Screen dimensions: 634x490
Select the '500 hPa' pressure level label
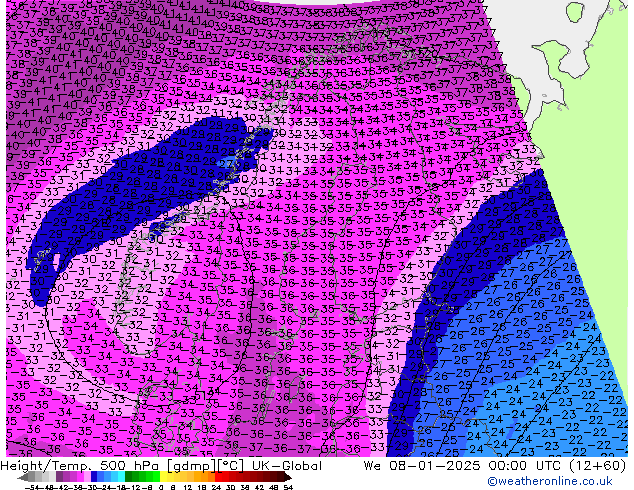click(129, 466)
